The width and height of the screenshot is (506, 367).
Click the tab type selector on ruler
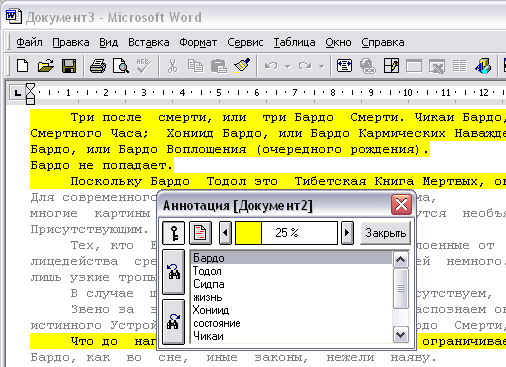[17, 93]
